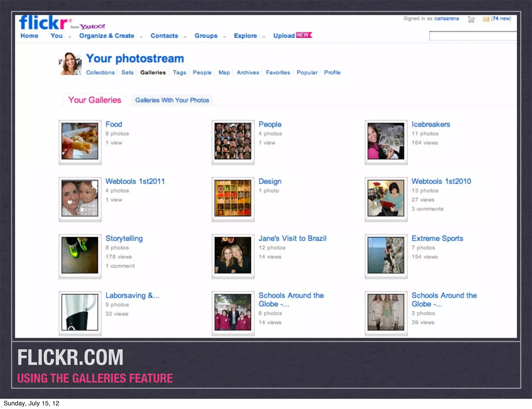The image size is (532, 409).
Task: Click '178 views' under Storytelling
Action: coord(119,257)
